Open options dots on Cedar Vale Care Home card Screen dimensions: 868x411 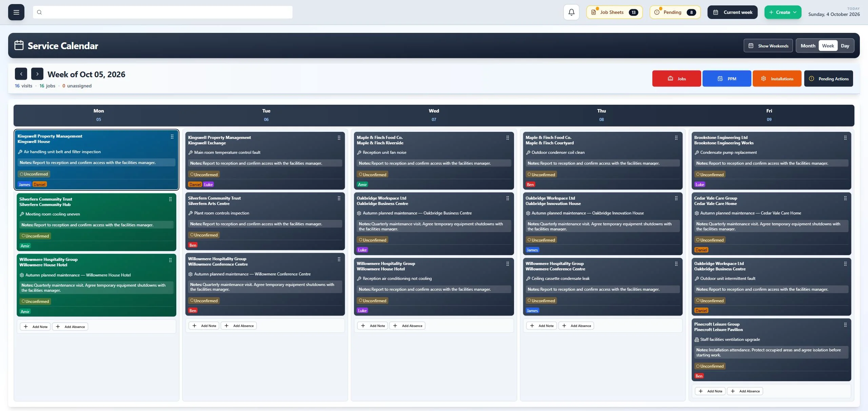coord(845,198)
